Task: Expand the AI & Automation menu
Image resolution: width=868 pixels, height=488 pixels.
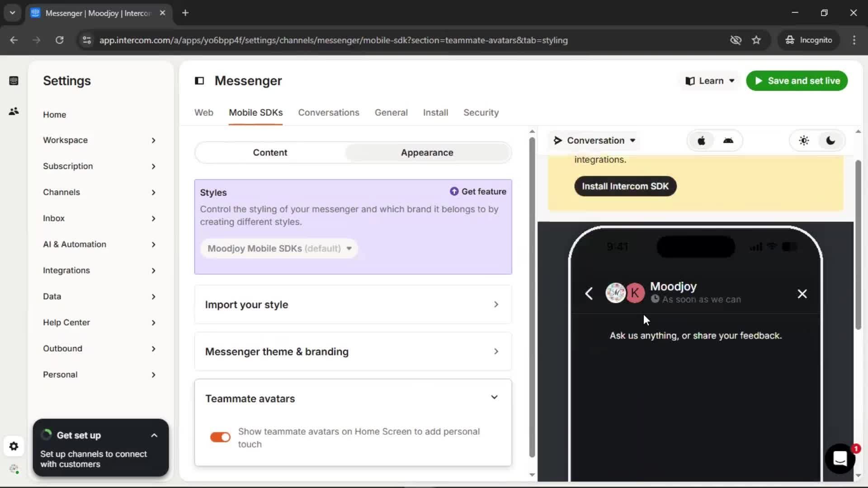Action: coord(99,244)
